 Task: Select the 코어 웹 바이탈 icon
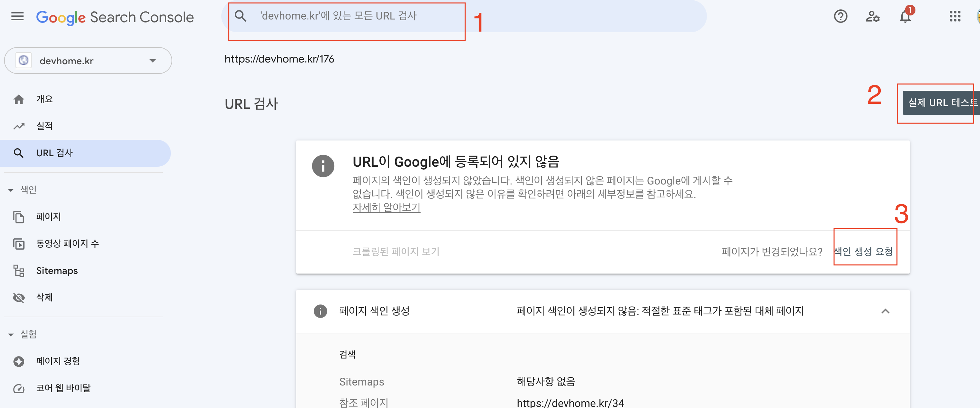coord(18,388)
